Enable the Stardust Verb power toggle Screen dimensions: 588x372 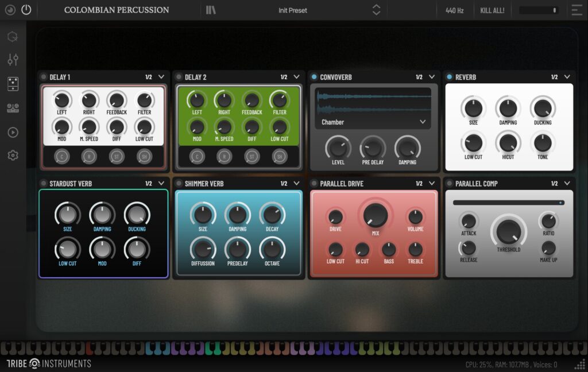pos(44,183)
